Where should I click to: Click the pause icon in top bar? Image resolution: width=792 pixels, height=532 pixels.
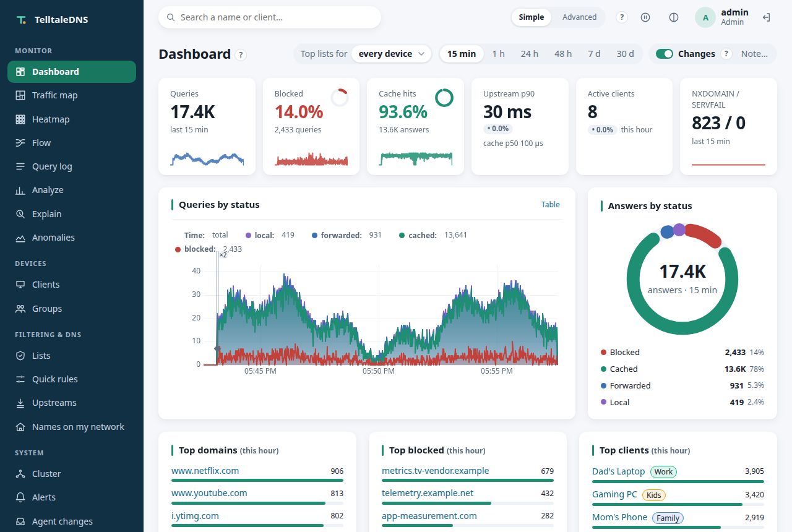point(645,17)
